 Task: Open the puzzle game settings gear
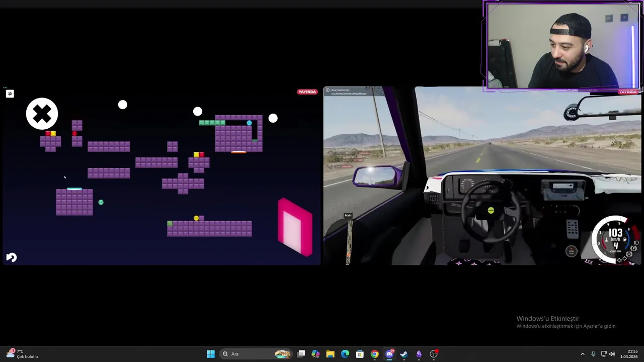tap(10, 94)
